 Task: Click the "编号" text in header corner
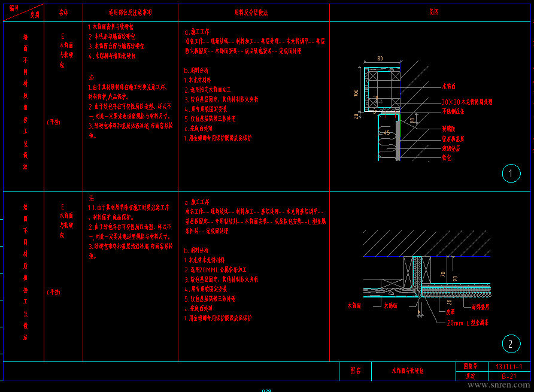pos(14,8)
